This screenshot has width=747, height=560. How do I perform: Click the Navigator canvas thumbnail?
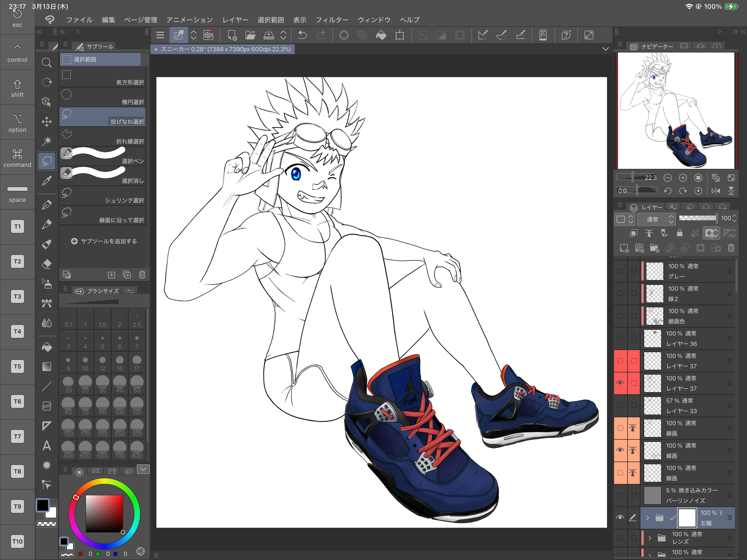(x=676, y=110)
